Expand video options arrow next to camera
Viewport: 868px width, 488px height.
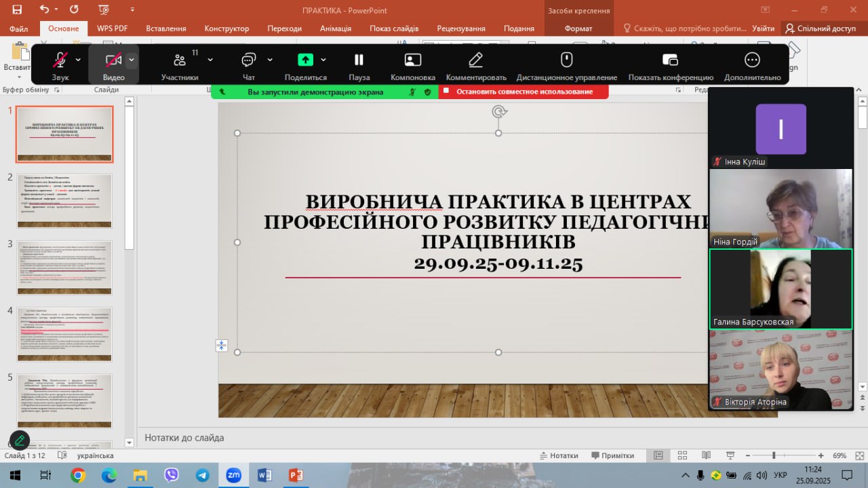click(x=132, y=60)
